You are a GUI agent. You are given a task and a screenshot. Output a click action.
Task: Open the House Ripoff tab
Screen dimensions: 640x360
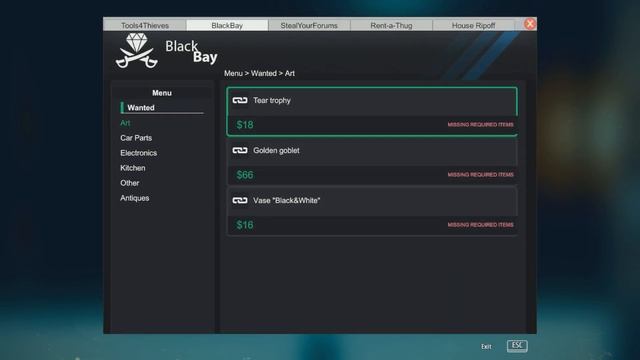pyautogui.click(x=473, y=25)
